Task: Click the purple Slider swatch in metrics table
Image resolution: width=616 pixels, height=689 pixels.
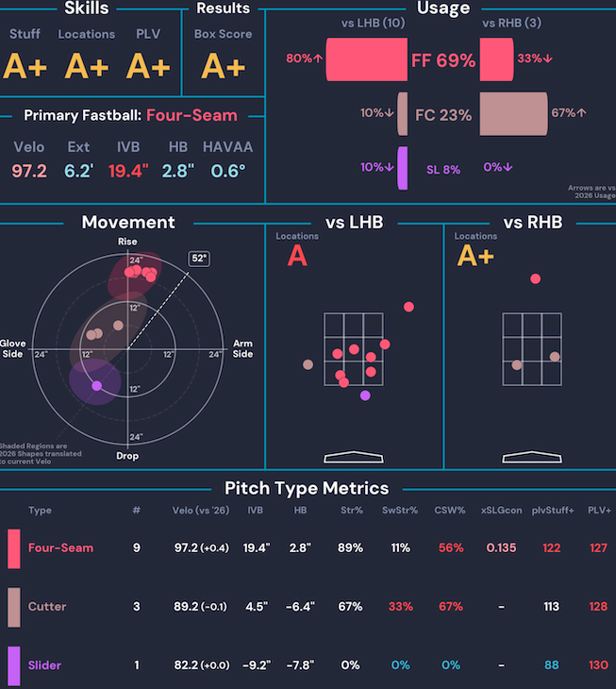Action: 13,665
